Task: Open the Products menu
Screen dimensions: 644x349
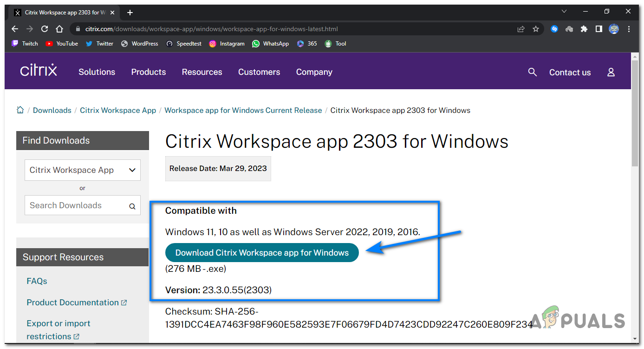Action: pos(149,72)
